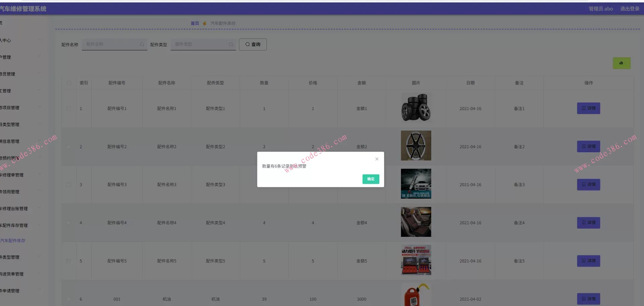Open 详情 for row 1 配件编号1
644x306 pixels.
[x=588, y=108]
